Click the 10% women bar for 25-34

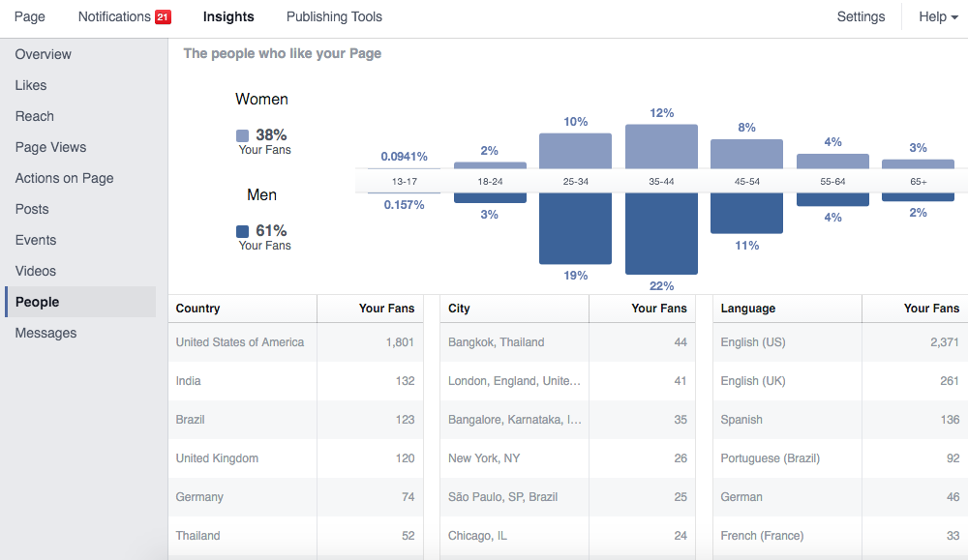[x=575, y=151]
